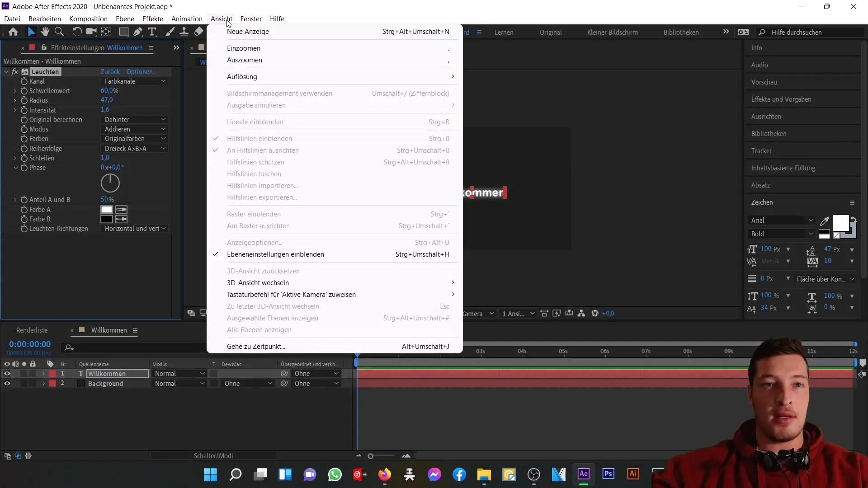Image resolution: width=868 pixels, height=488 pixels.
Task: Open the Original berechnen Dahinter dropdown
Action: [x=134, y=120]
